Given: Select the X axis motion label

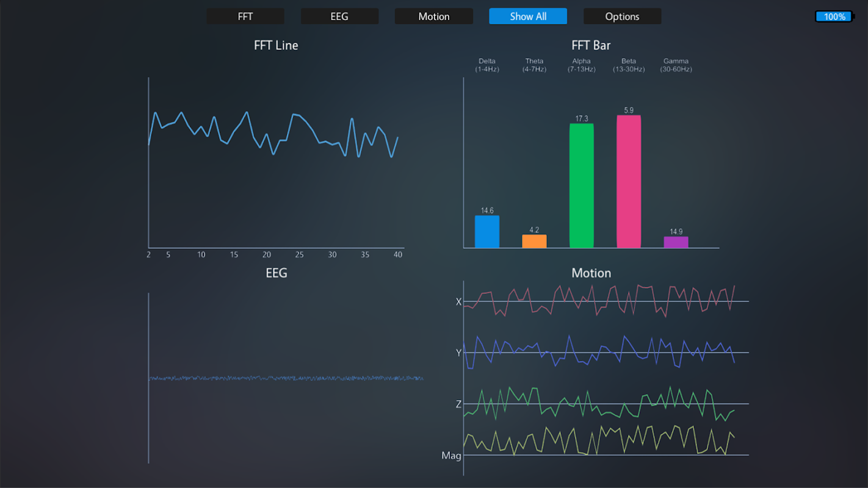Looking at the screenshot, I should click(x=458, y=301).
